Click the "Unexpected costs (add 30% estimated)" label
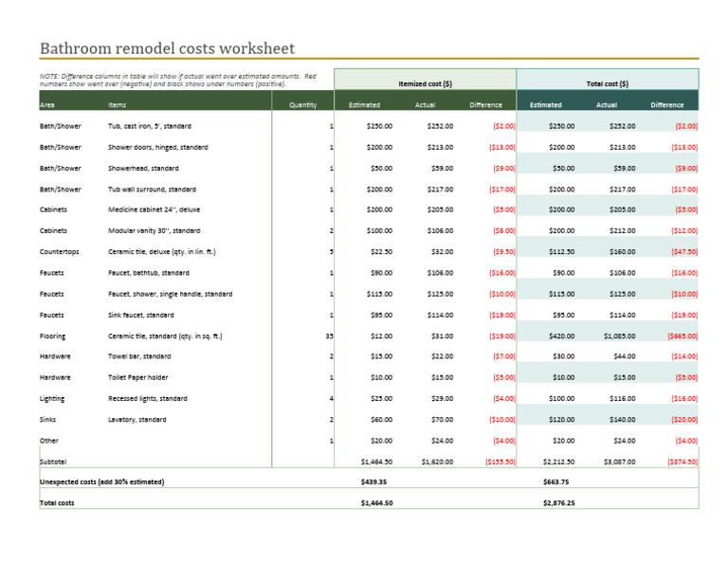The height and width of the screenshot is (563, 728). [101, 481]
